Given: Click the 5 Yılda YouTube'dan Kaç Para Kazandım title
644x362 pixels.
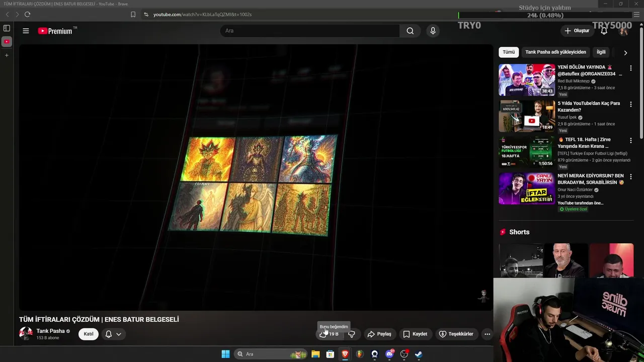Looking at the screenshot, I should click(x=589, y=107).
